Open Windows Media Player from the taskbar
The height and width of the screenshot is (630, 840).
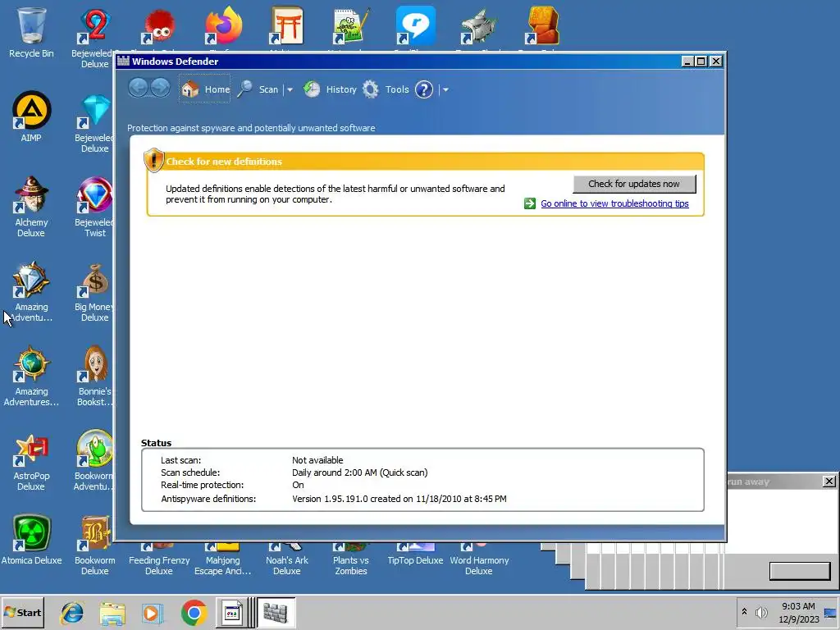pos(152,613)
